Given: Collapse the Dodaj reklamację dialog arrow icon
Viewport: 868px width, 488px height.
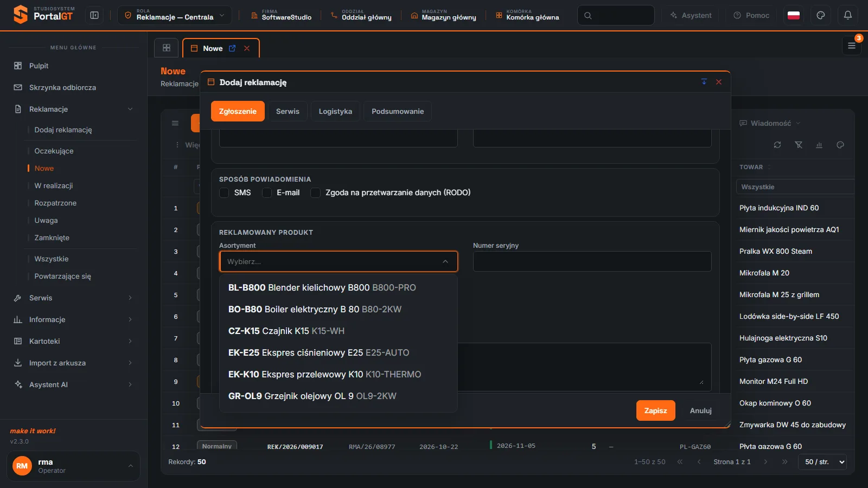Looking at the screenshot, I should click(704, 82).
